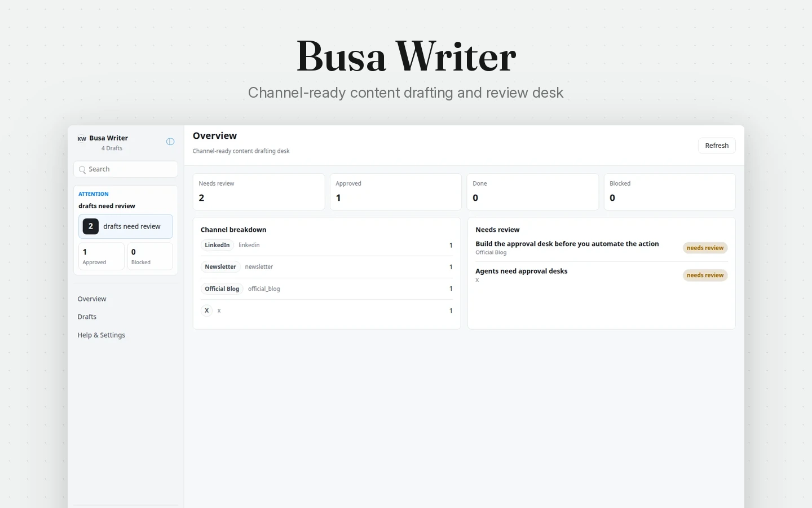The width and height of the screenshot is (812, 508).
Task: Click the Needs review panel heading
Action: coord(497,230)
